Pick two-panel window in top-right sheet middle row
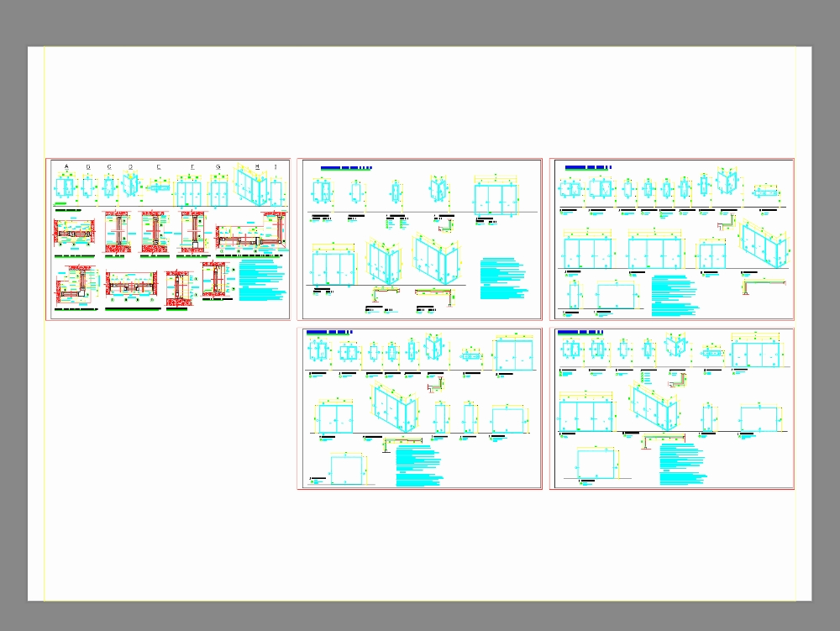The image size is (840, 631). tap(712, 255)
